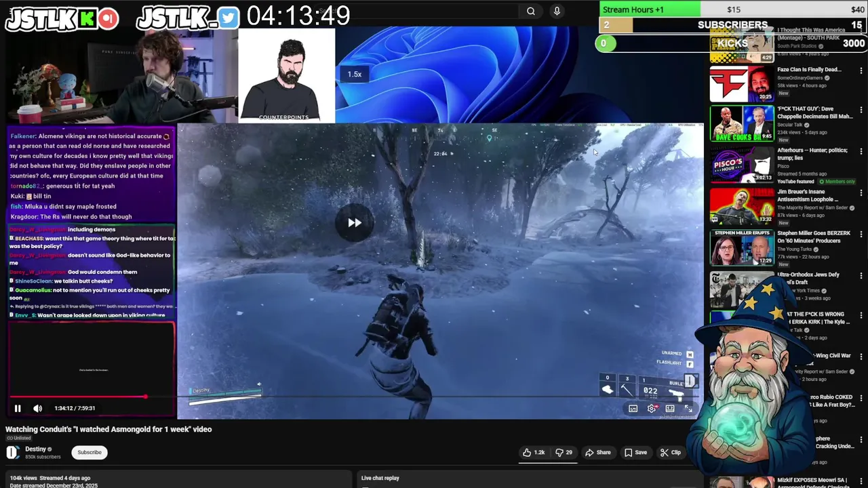Screen dimensions: 868x488
Task: Click the 1:34:12 / 7:59:31 timestamp
Action: click(x=75, y=408)
